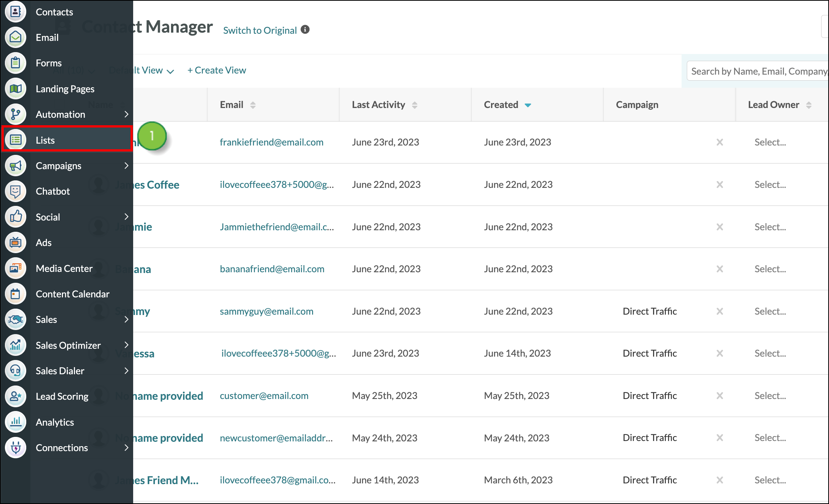Open Lead Owner Select for frankiefriend row
829x504 pixels.
(770, 142)
